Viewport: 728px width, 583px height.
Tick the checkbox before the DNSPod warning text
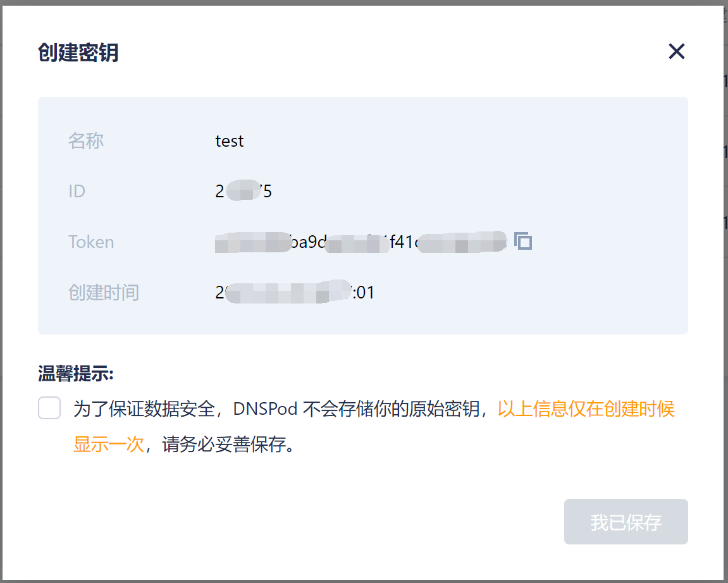(x=49, y=408)
